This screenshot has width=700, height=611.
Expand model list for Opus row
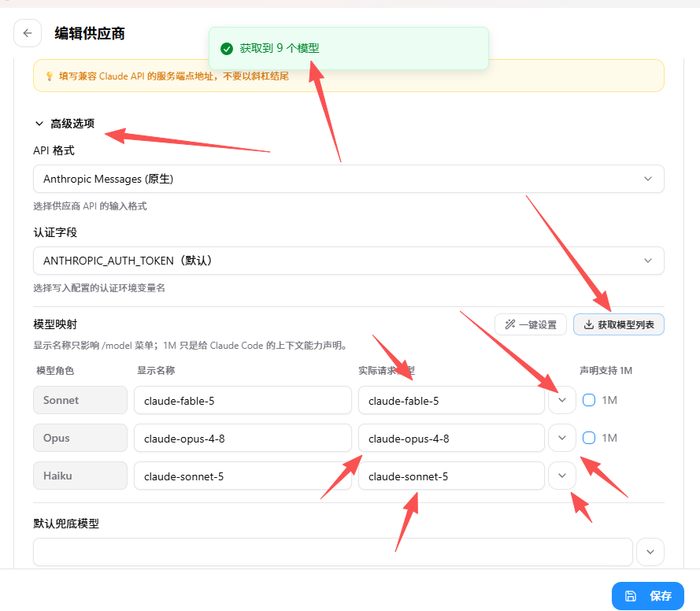click(562, 438)
